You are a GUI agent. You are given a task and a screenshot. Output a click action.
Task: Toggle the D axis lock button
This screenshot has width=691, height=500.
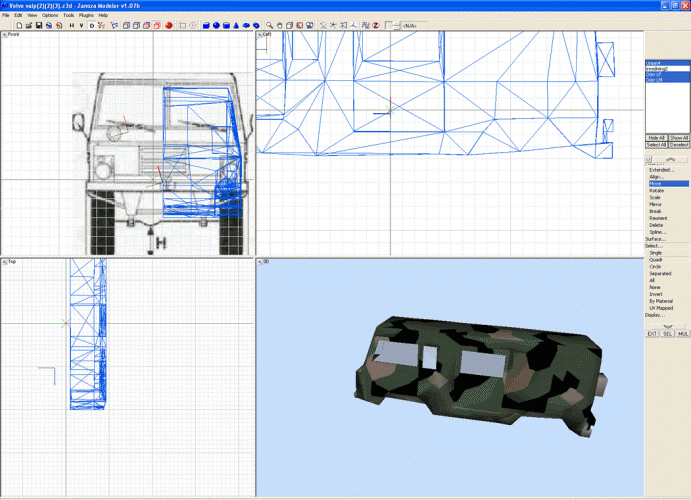tap(92, 25)
